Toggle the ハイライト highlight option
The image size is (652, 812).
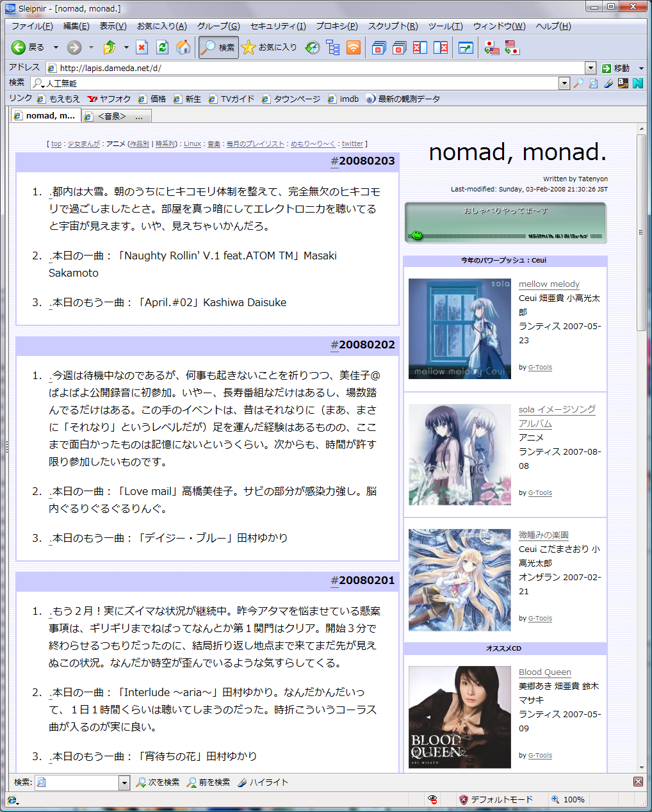coord(263,782)
